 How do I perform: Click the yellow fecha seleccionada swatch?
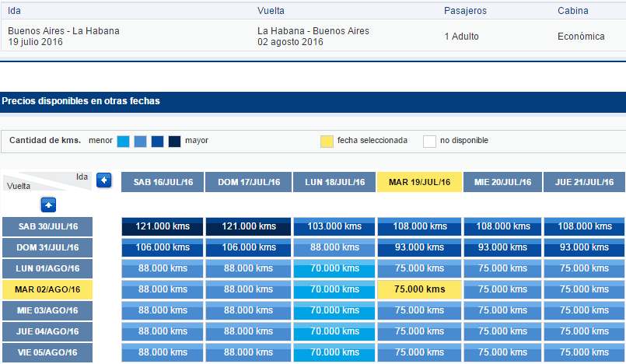(327, 142)
